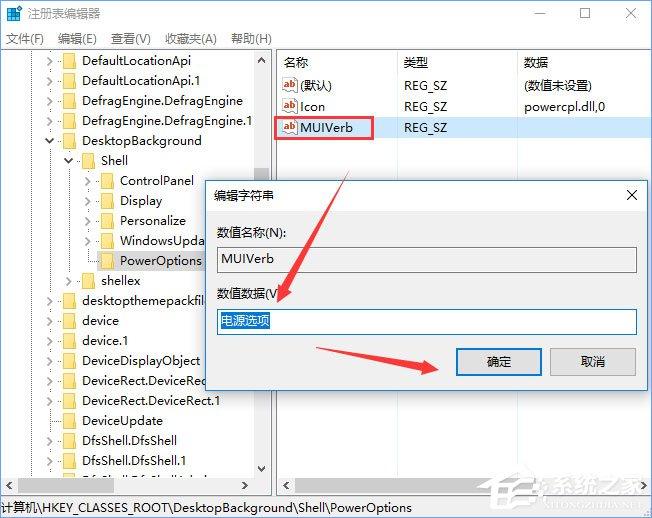Click the WindowsUpdate folder icon

coord(108,241)
